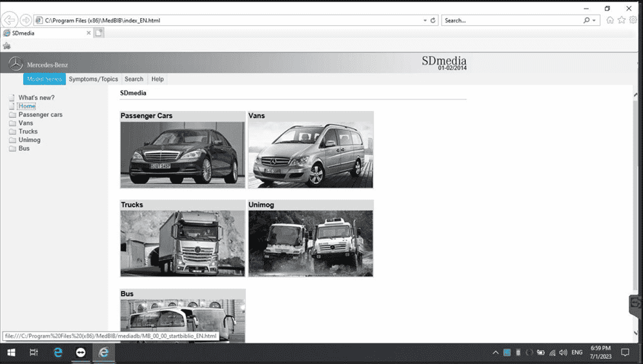This screenshot has width=643, height=364.
Task: Switch to the Model Series tab
Action: (x=45, y=79)
